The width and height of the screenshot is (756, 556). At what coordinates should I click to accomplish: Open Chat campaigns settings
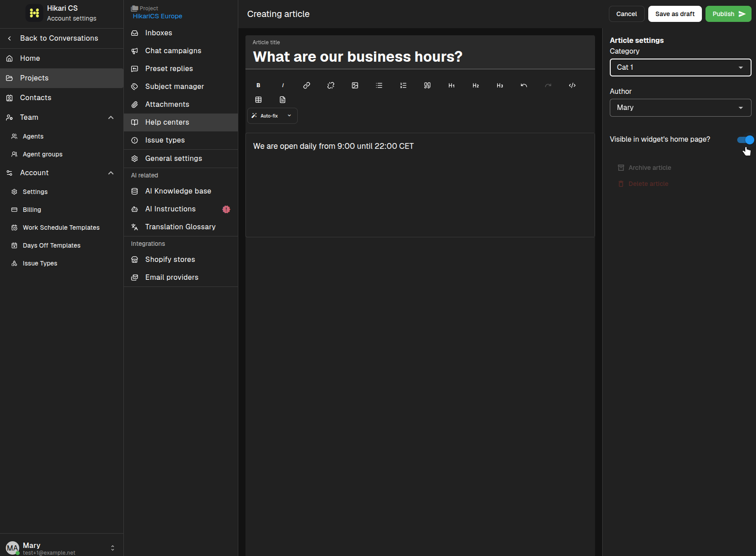point(181,51)
